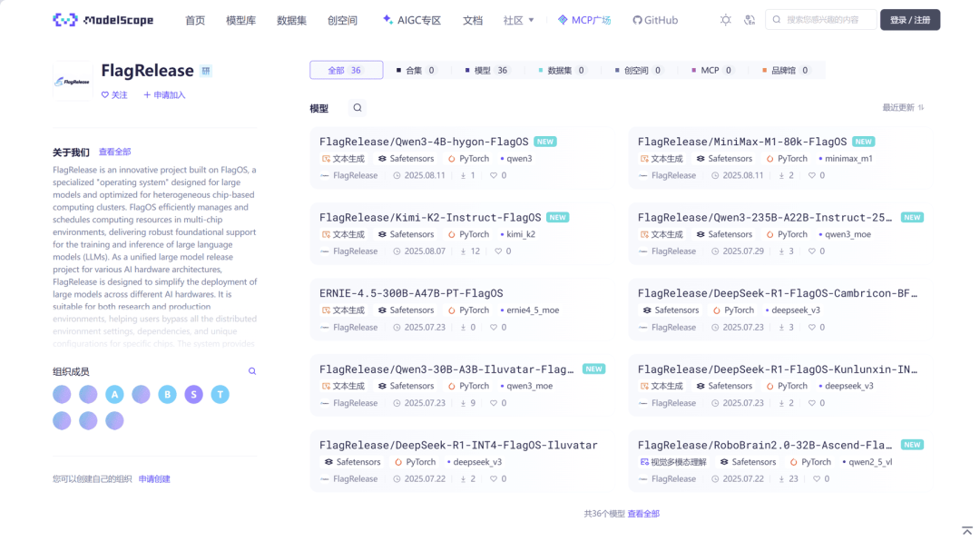
Task: Toggle the light/dark theme sun icon
Action: tap(725, 20)
